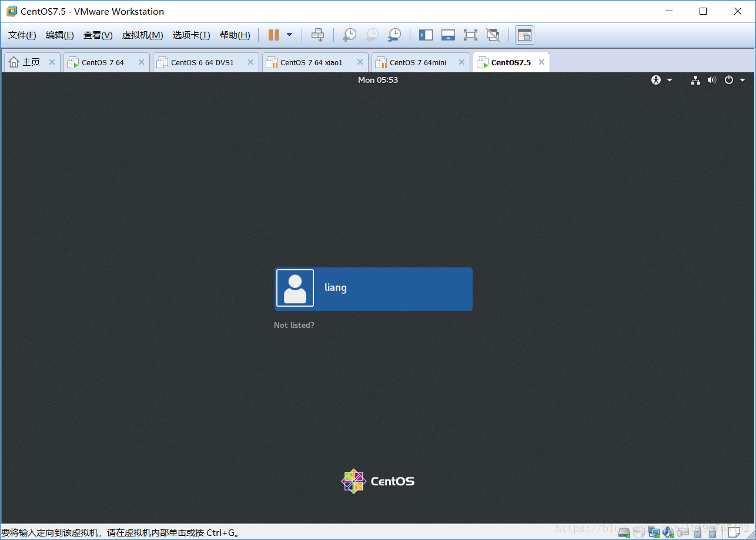The width and height of the screenshot is (756, 540).
Task: Click the CentOS logo at screen bottom
Action: (x=378, y=481)
